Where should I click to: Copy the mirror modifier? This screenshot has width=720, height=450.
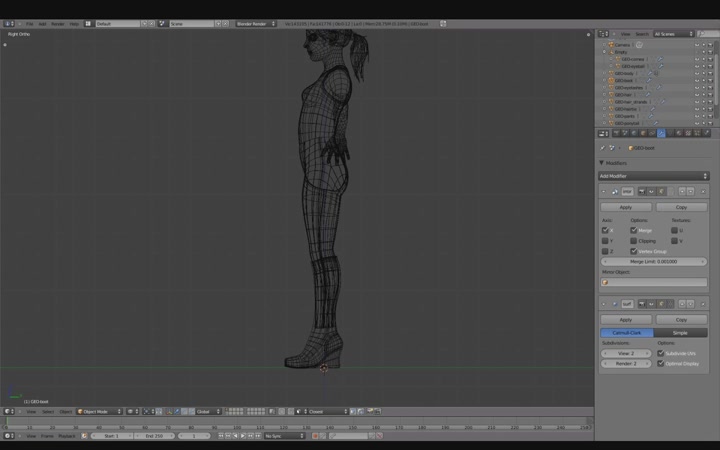681,207
